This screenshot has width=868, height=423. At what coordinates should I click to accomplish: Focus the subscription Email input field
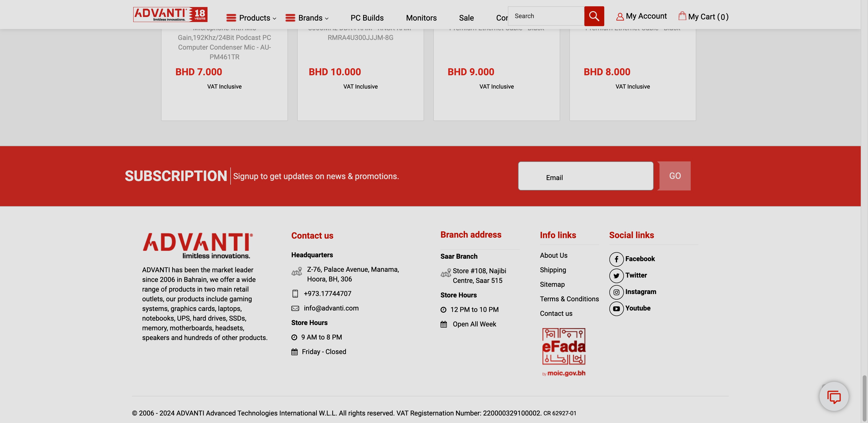click(585, 176)
